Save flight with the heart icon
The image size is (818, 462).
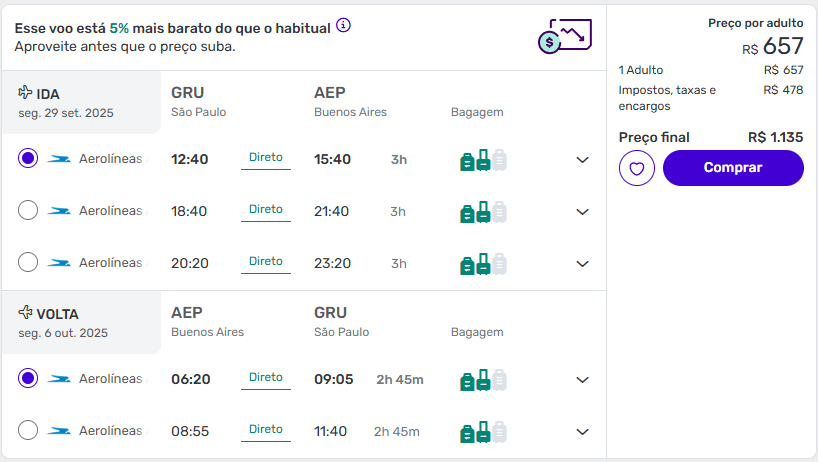[x=636, y=168]
